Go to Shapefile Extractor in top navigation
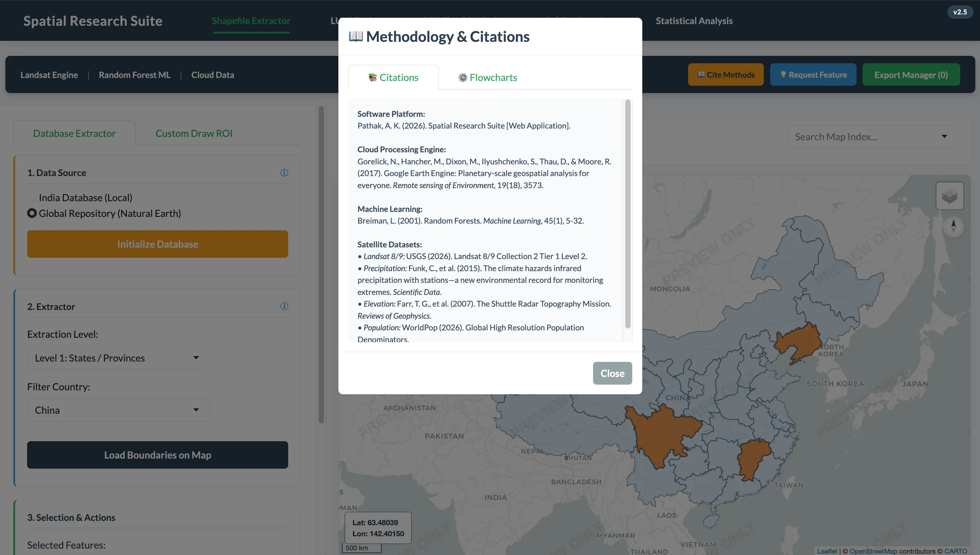The image size is (980, 555). pos(251,20)
